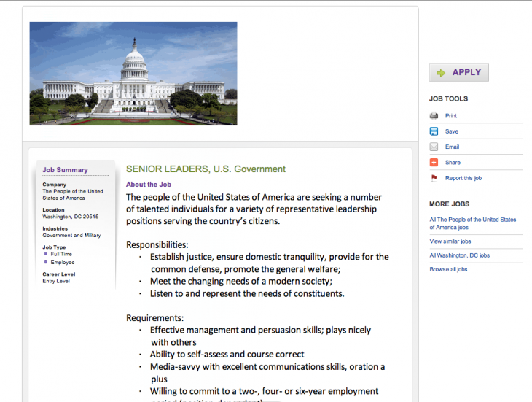Viewport: 532px width, 402px height.
Task: Click the Responsibilities: heading
Action: 157,245
